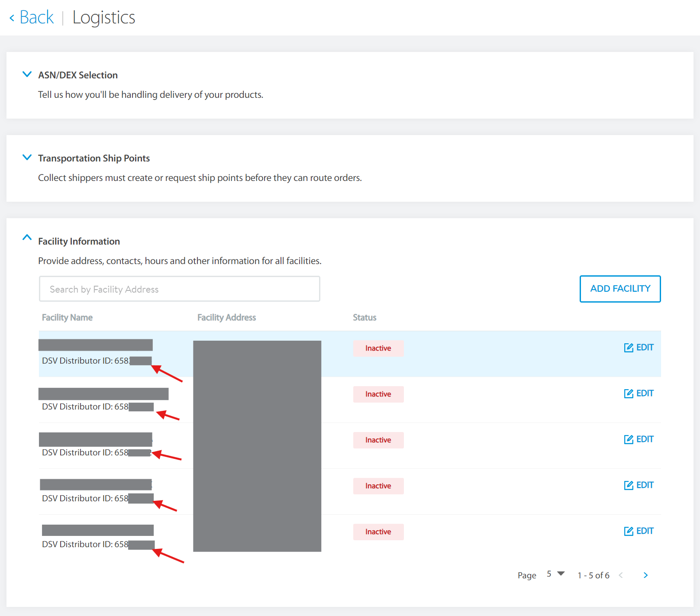The width and height of the screenshot is (700, 616).
Task: Go to previous page of facilities
Action: coord(621,575)
